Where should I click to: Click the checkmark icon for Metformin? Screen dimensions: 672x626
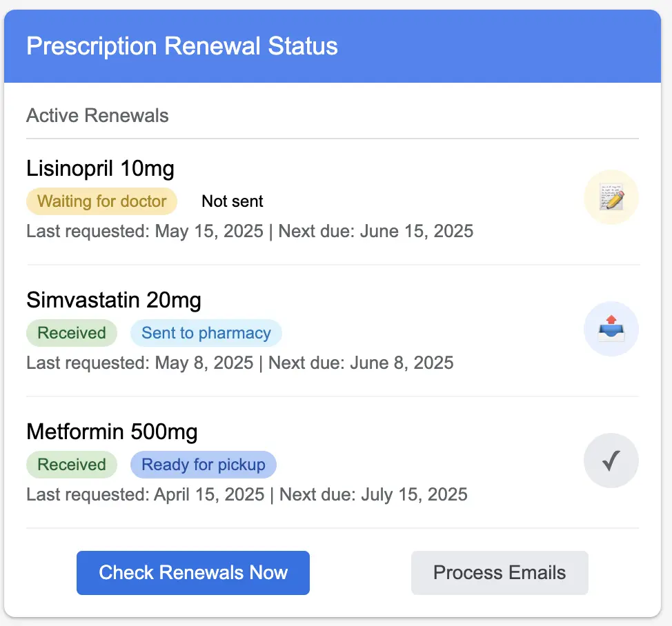611,461
